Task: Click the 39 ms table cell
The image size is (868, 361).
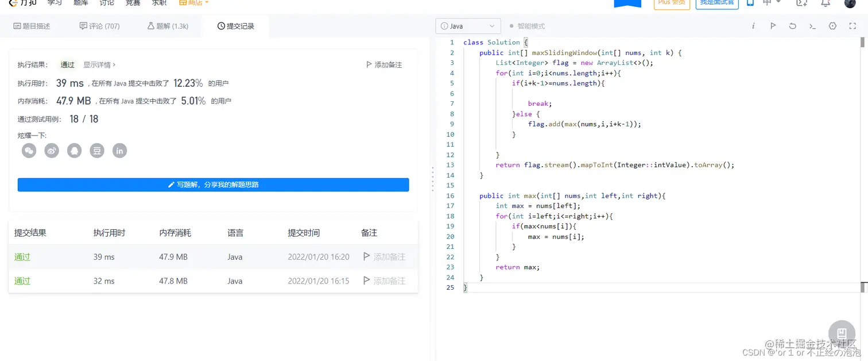Action: [104, 257]
